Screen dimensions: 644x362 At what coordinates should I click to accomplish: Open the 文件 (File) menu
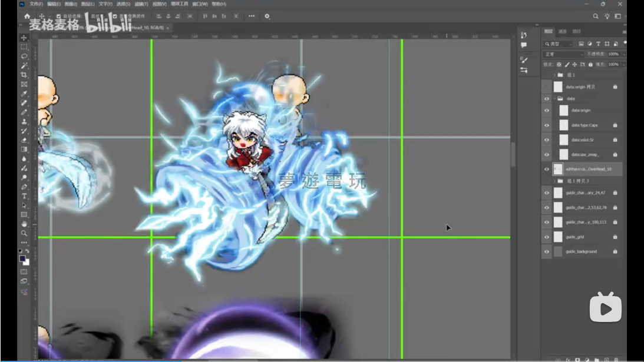36,4
